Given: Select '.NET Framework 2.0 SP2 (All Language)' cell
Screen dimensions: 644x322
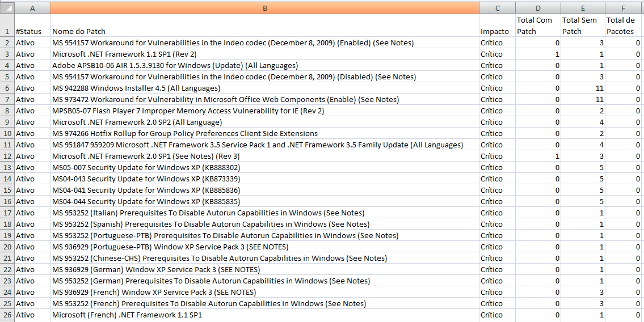Looking at the screenshot, I should click(x=265, y=122).
